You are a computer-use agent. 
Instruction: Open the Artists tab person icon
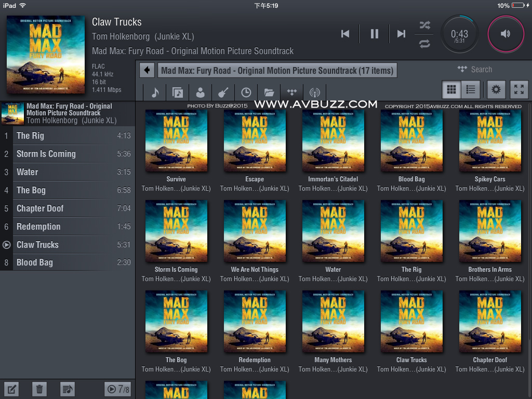point(200,92)
